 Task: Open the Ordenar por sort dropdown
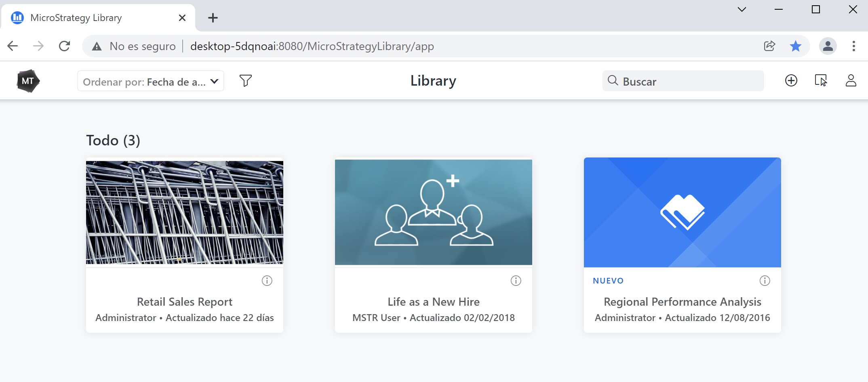151,81
